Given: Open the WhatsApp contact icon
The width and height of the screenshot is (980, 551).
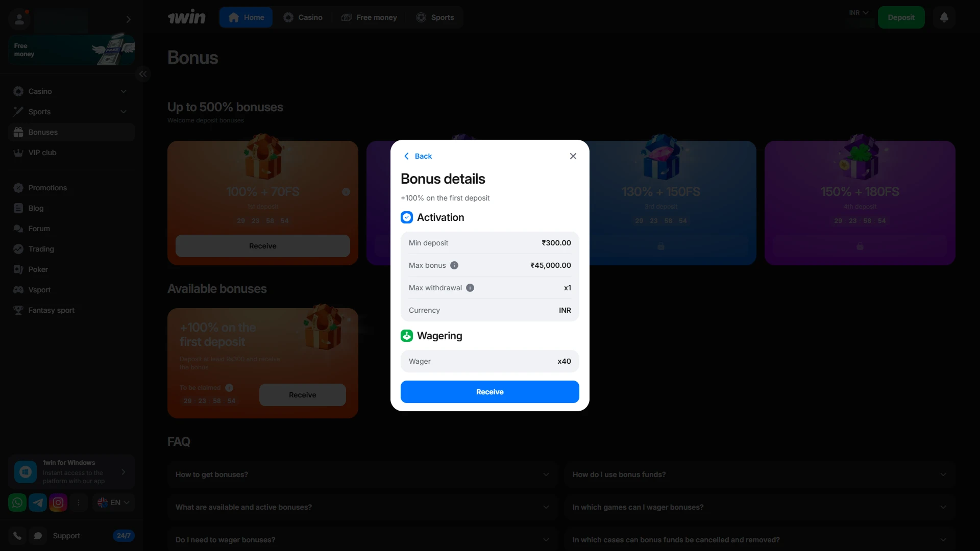Looking at the screenshot, I should coord(17,502).
